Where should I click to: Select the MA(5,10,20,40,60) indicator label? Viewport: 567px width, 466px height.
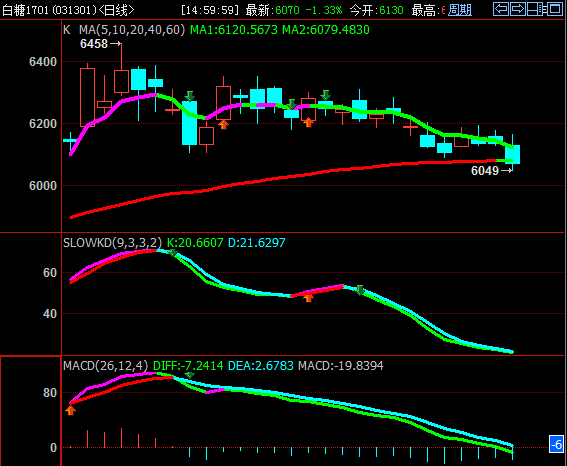(x=132, y=30)
